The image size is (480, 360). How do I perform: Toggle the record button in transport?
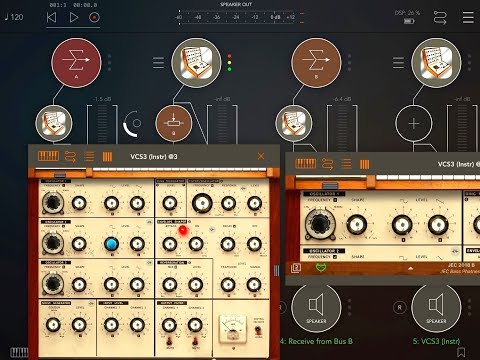click(x=94, y=17)
